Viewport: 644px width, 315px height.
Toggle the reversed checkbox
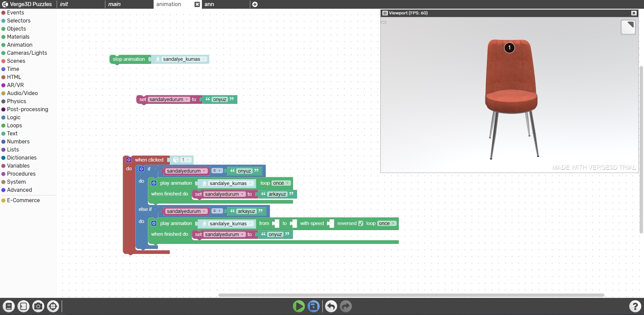click(x=361, y=223)
